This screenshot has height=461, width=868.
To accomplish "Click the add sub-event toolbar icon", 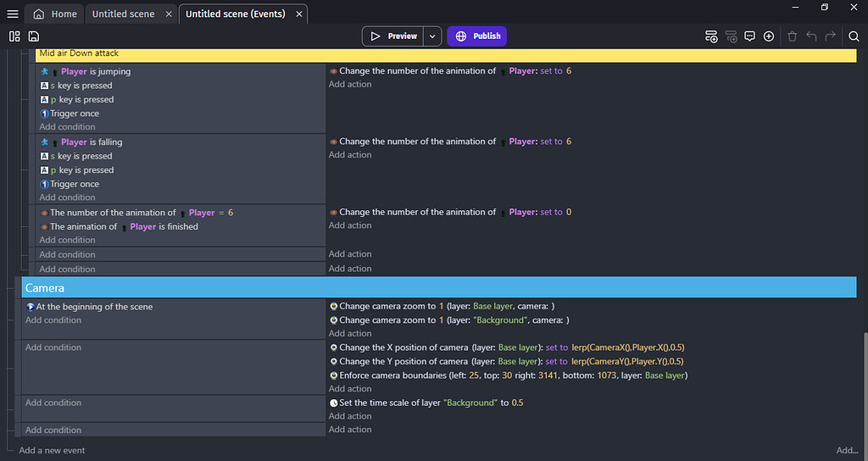I will click(x=731, y=36).
